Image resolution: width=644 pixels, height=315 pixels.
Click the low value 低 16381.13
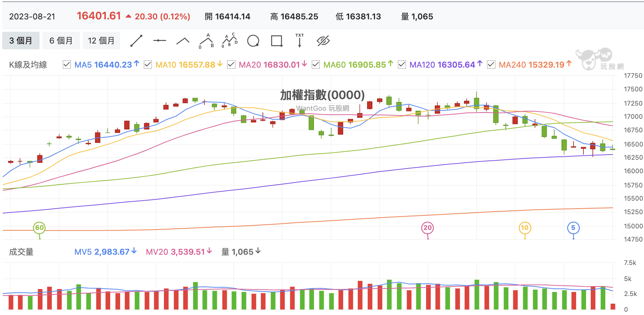tap(358, 16)
